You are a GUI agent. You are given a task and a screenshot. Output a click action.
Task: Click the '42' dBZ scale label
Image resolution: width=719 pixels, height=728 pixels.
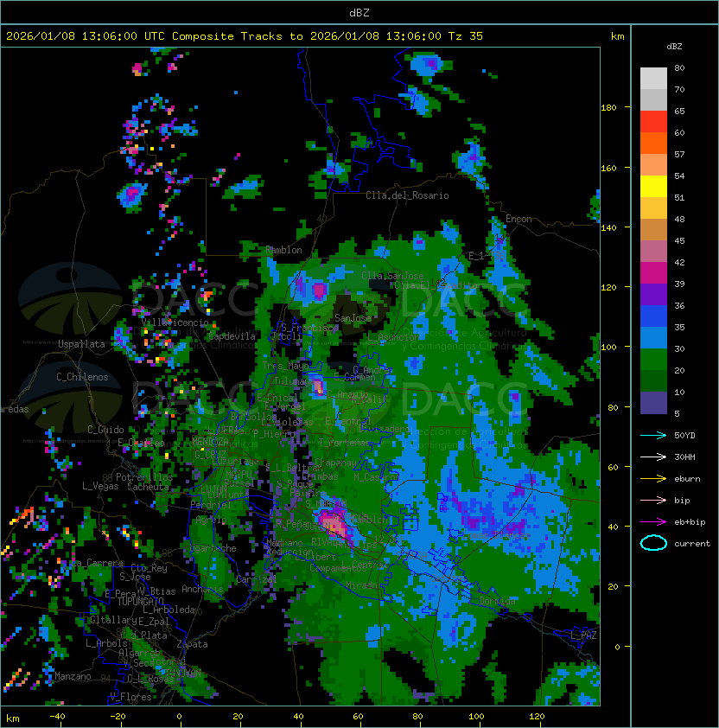pos(679,262)
